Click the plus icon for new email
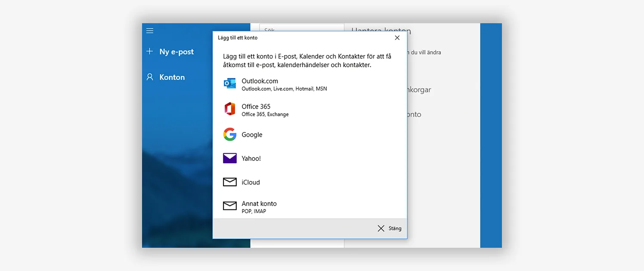The image size is (644, 271). [x=150, y=52]
